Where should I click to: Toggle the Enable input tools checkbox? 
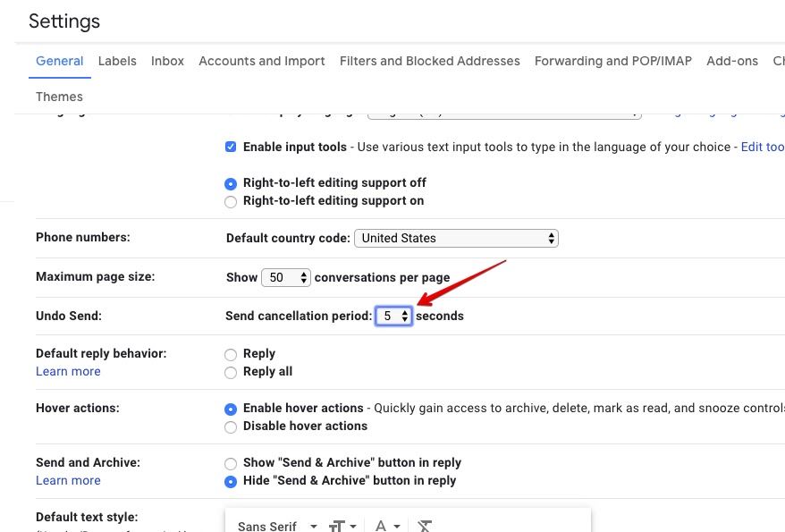click(231, 147)
